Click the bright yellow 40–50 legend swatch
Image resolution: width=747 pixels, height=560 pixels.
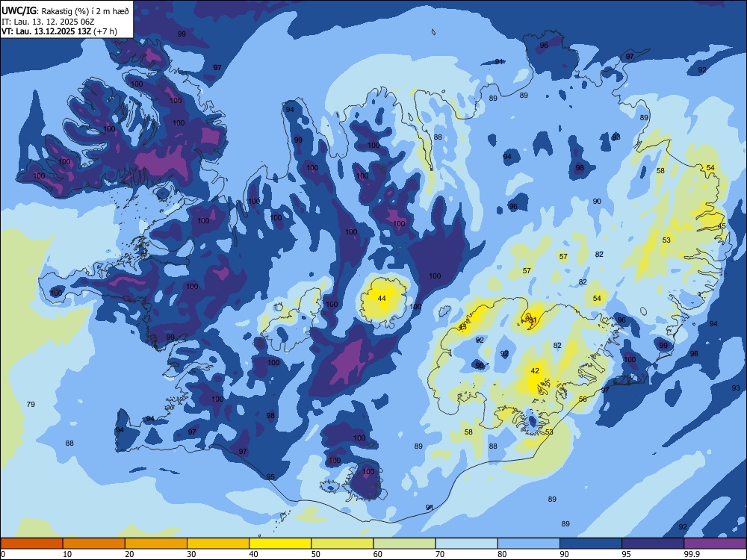[x=280, y=544]
